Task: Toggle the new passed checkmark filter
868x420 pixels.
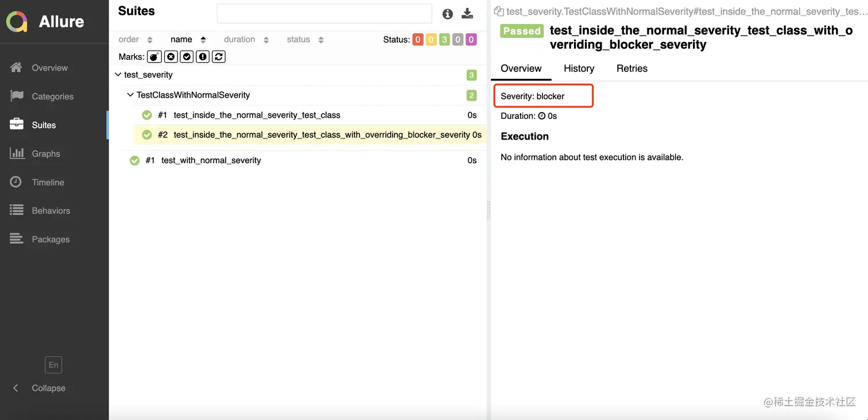Action: pos(187,57)
